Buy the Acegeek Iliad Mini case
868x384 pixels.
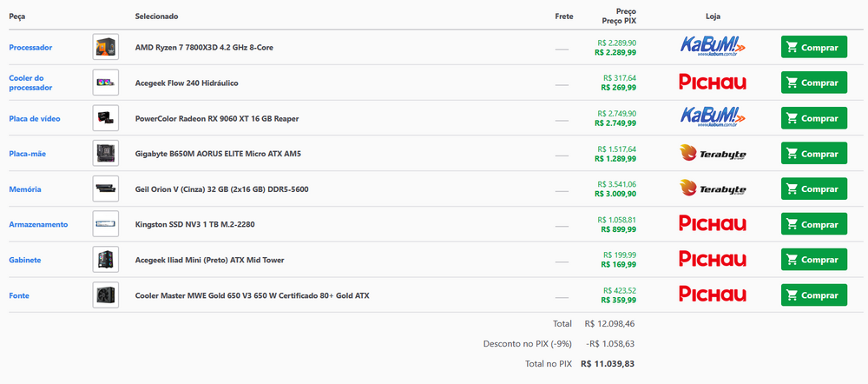(x=813, y=260)
